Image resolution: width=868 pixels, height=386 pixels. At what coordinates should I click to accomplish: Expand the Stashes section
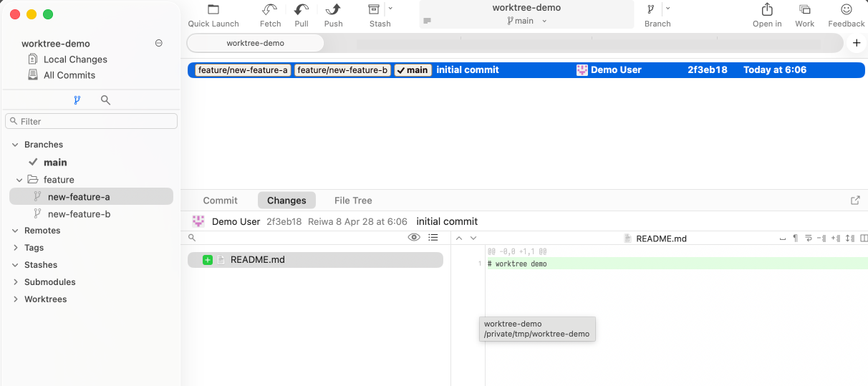point(15,265)
